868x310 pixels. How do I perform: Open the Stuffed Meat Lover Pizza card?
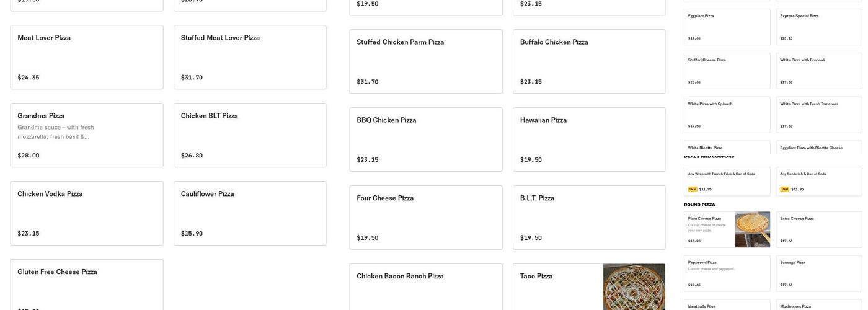pos(250,57)
